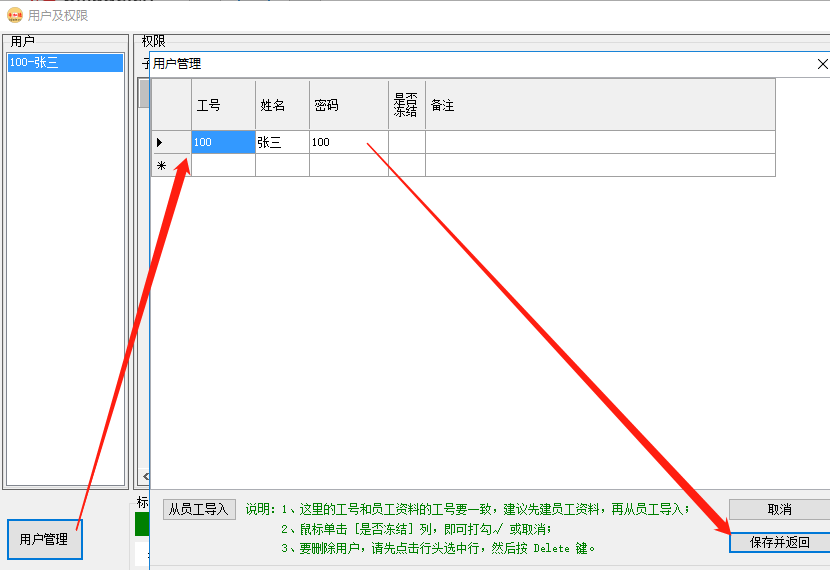Click the app icon in the title bar
The width and height of the screenshot is (830, 570).
14,15
